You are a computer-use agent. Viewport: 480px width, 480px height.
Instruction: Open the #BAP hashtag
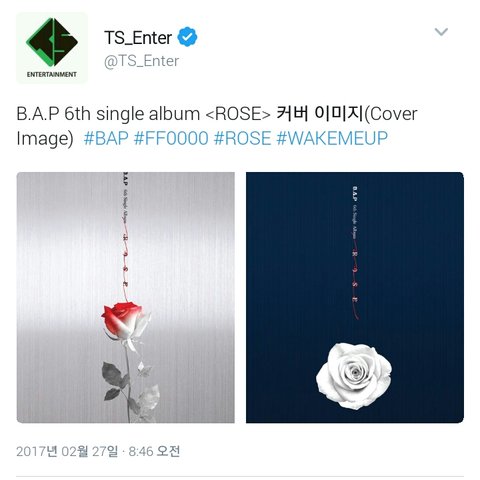[x=106, y=138]
